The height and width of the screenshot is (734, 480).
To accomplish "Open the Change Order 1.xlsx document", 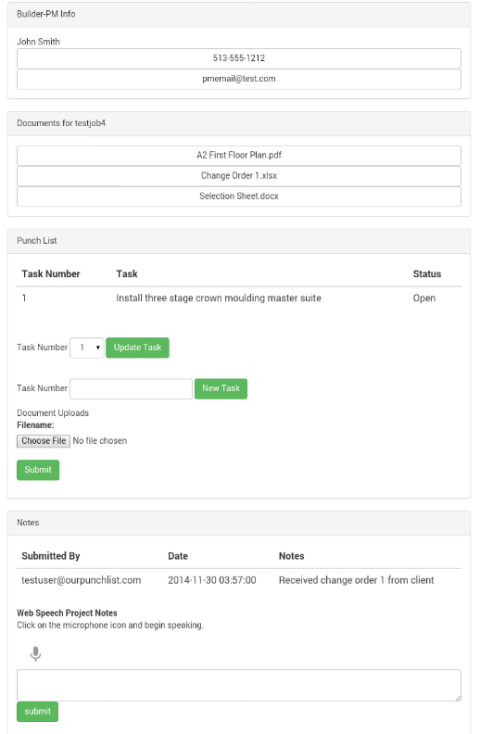I will click(x=239, y=176).
